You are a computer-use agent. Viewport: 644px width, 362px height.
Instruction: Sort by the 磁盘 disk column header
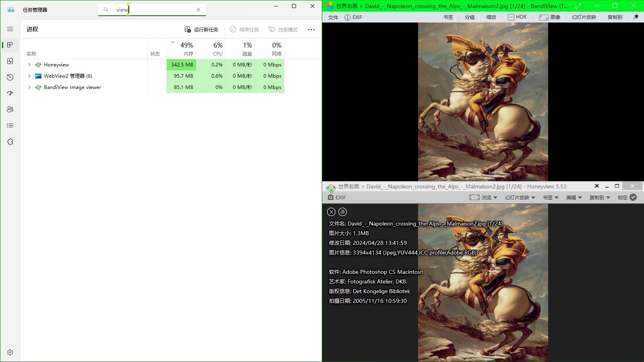coord(240,49)
